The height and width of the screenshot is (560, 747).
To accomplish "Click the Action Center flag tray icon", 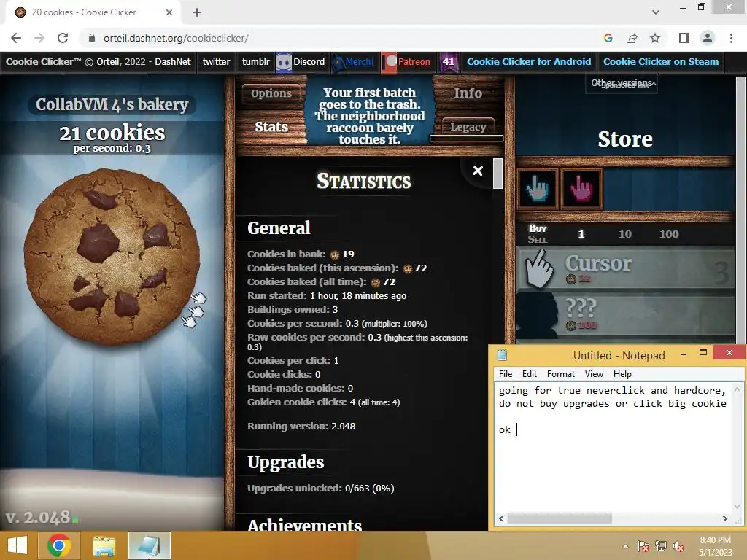I will pos(643,546).
